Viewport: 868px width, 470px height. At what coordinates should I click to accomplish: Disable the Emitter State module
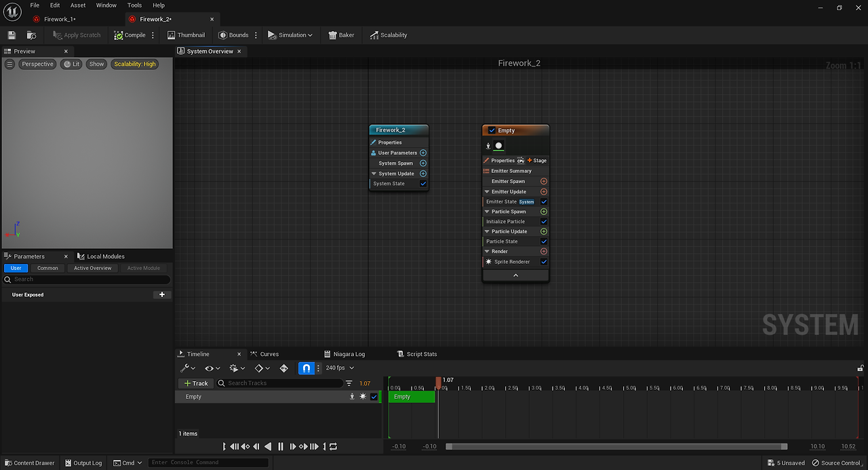click(544, 201)
